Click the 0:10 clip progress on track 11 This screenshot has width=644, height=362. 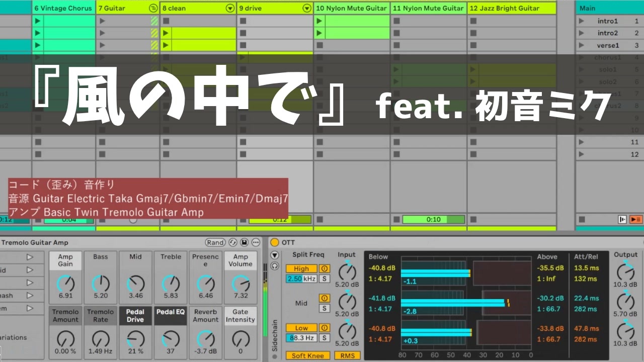tap(434, 219)
